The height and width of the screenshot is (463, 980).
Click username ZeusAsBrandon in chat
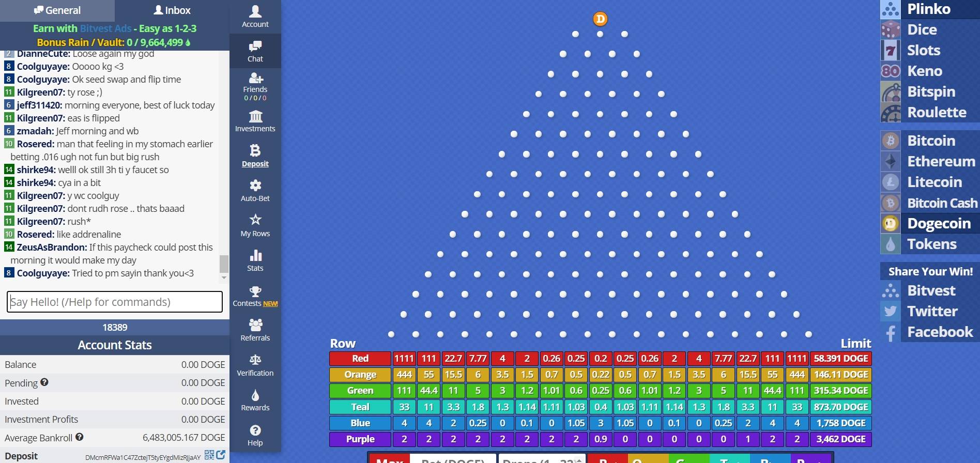point(52,248)
